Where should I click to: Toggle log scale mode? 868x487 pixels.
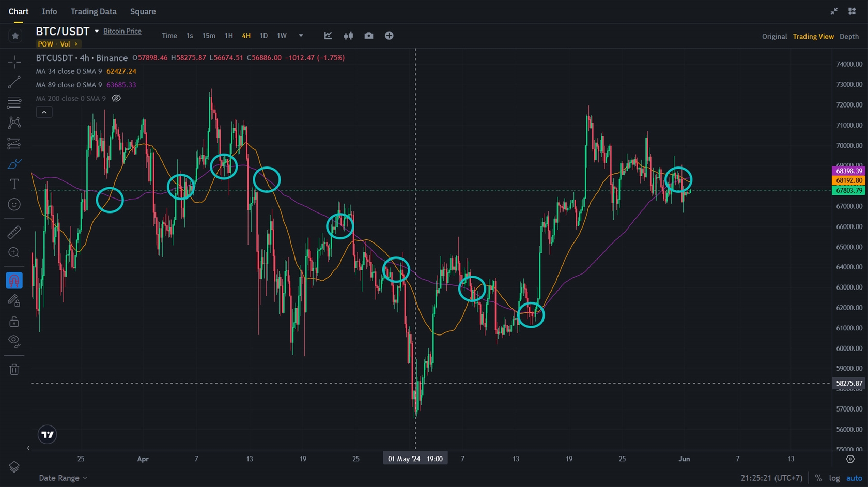834,478
